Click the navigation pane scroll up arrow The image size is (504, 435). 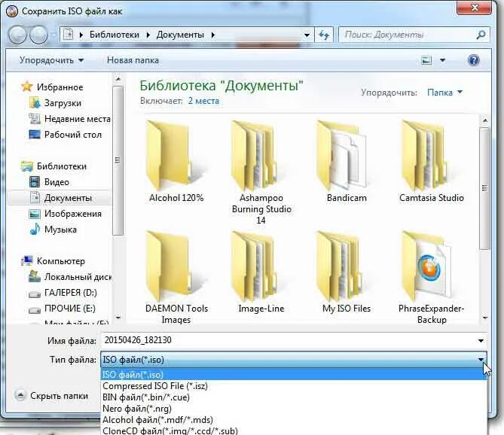(x=118, y=79)
